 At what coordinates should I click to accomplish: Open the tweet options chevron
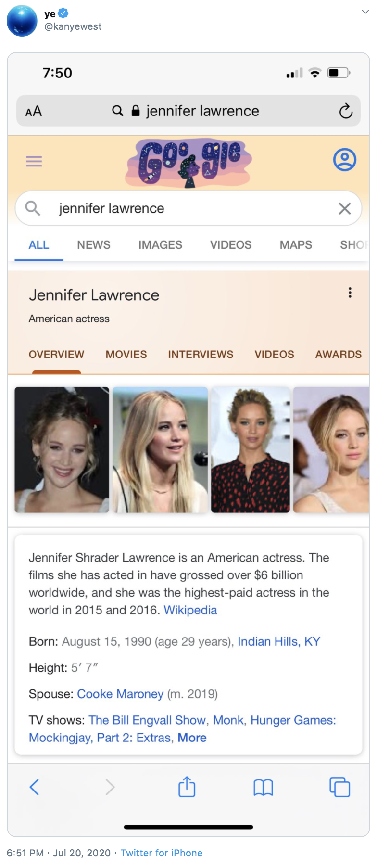tap(365, 12)
